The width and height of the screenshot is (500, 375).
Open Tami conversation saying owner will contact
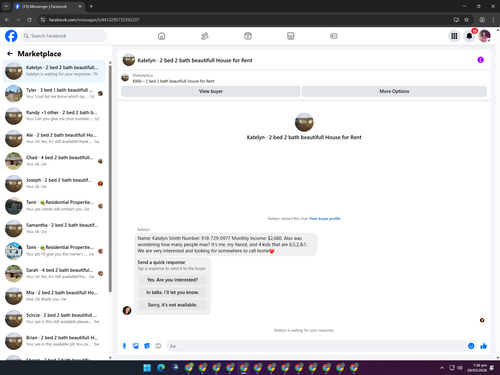pos(54,206)
